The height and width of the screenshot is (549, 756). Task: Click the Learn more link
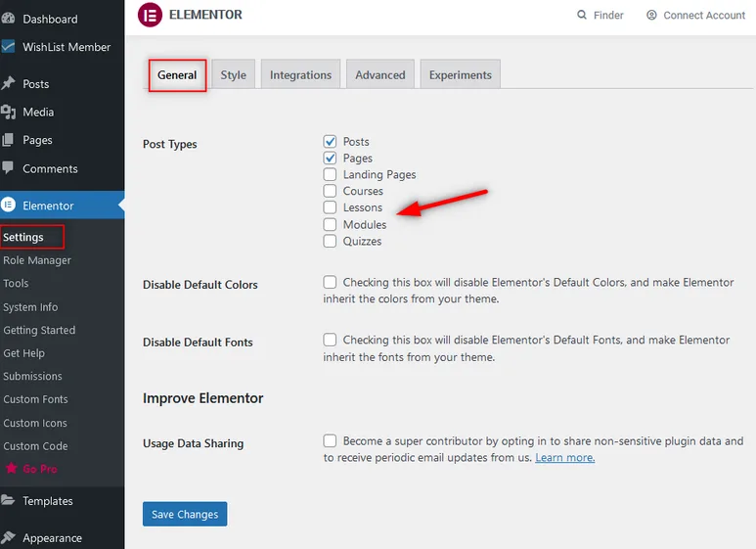tap(565, 457)
